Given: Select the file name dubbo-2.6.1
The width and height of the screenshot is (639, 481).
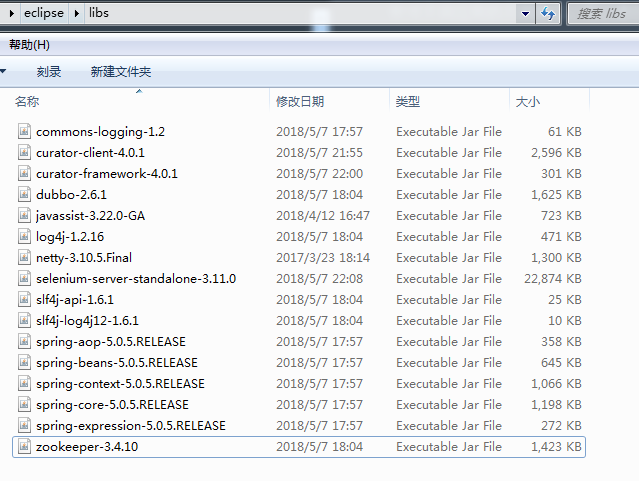Looking at the screenshot, I should point(71,195).
